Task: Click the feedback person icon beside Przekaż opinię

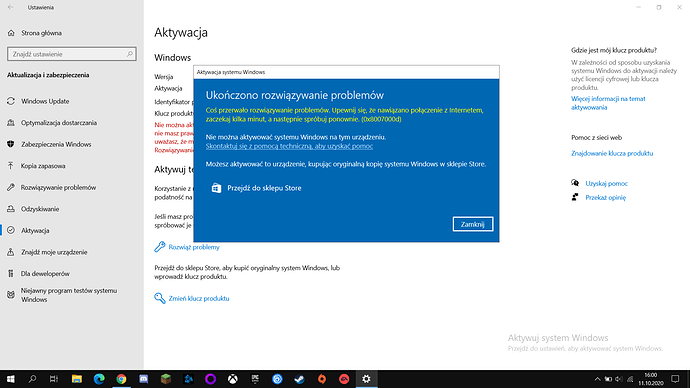Action: (x=575, y=197)
